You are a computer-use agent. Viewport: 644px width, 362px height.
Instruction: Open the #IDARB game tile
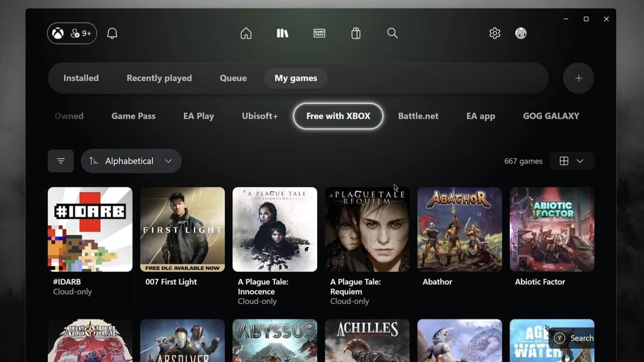click(90, 229)
